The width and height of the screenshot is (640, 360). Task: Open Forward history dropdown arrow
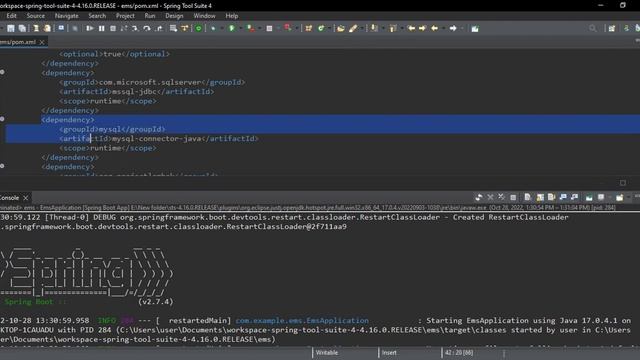pyautogui.click(x=462, y=29)
